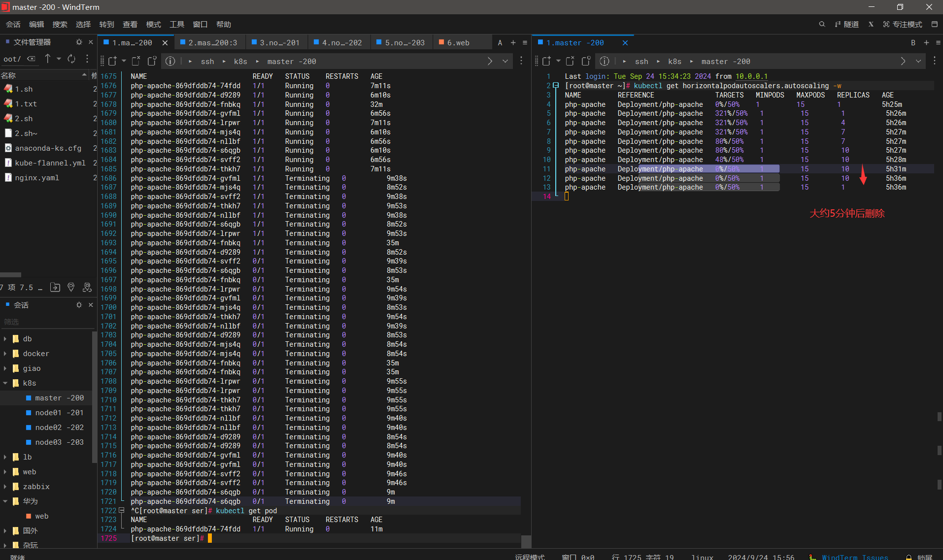The height and width of the screenshot is (560, 943).
Task: Open WindTerm Issues link in status bar
Action: point(855,557)
